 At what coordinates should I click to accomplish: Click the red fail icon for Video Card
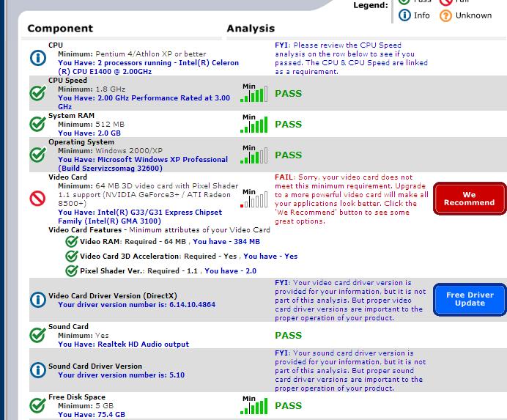pos(37,198)
